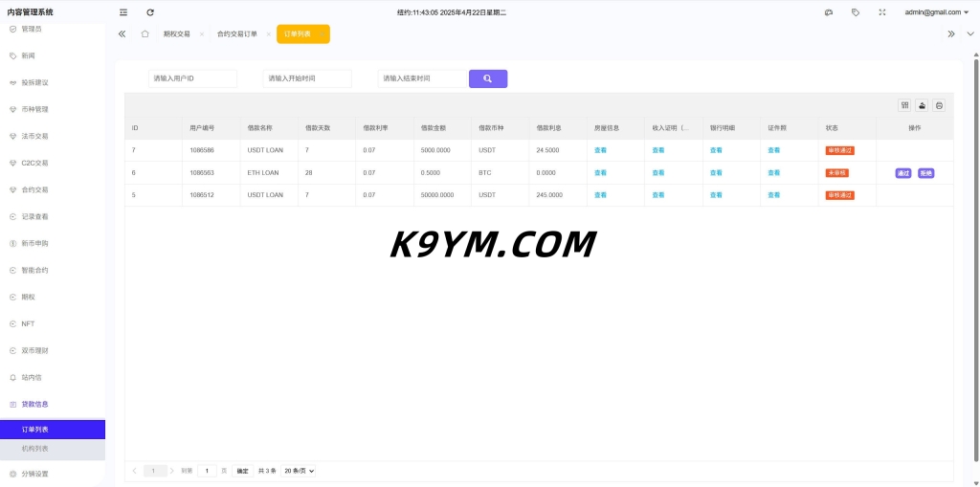The width and height of the screenshot is (980, 487).
Task: View 银行明细 for order ID 6
Action: pyautogui.click(x=716, y=172)
